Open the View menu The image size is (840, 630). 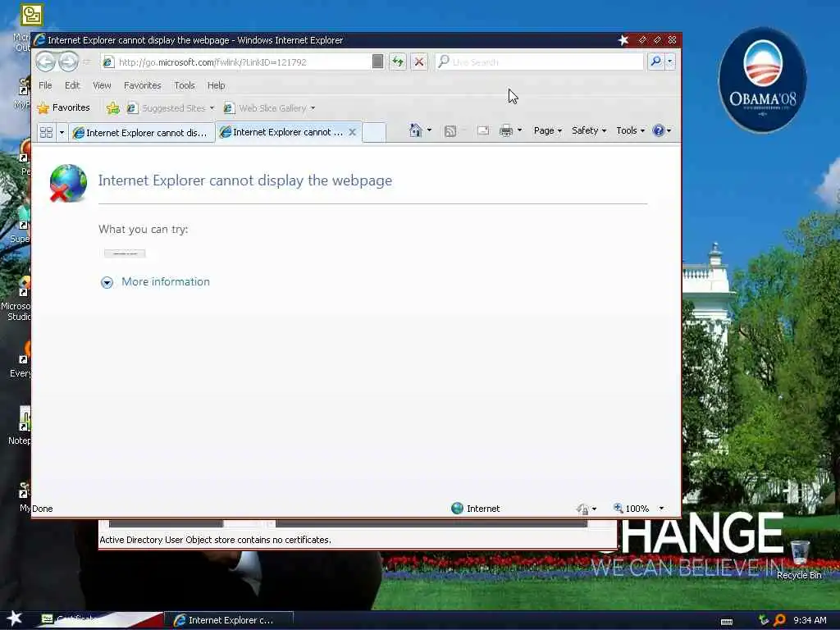102,85
